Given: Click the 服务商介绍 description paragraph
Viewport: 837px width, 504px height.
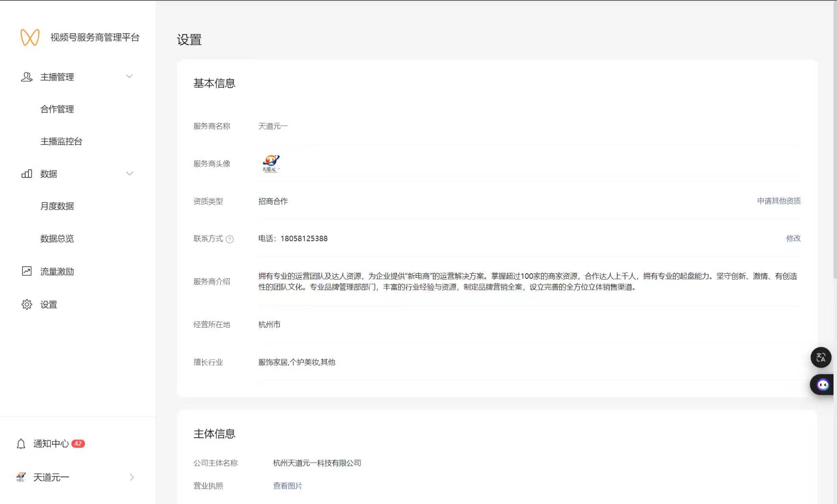Looking at the screenshot, I should tap(528, 282).
